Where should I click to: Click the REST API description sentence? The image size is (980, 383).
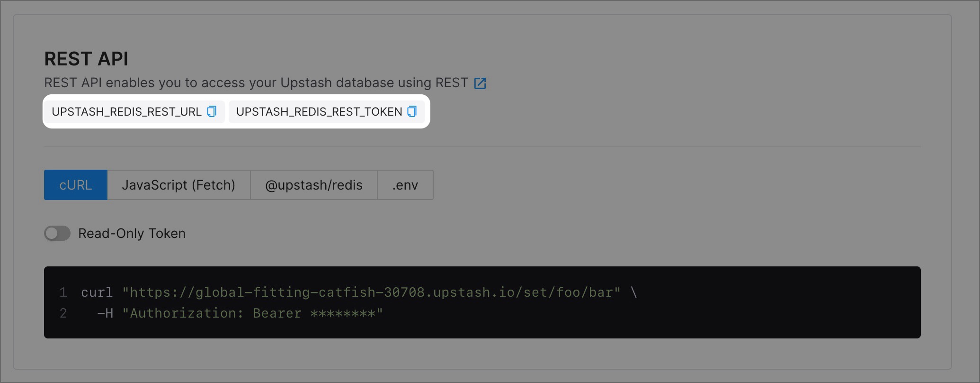[x=256, y=83]
